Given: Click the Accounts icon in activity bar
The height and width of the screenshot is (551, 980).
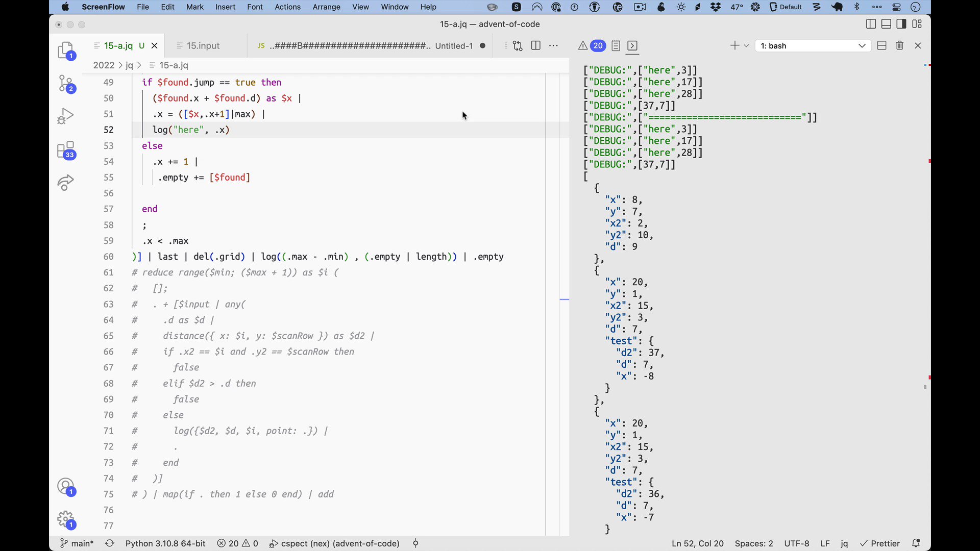Looking at the screenshot, I should [x=66, y=487].
